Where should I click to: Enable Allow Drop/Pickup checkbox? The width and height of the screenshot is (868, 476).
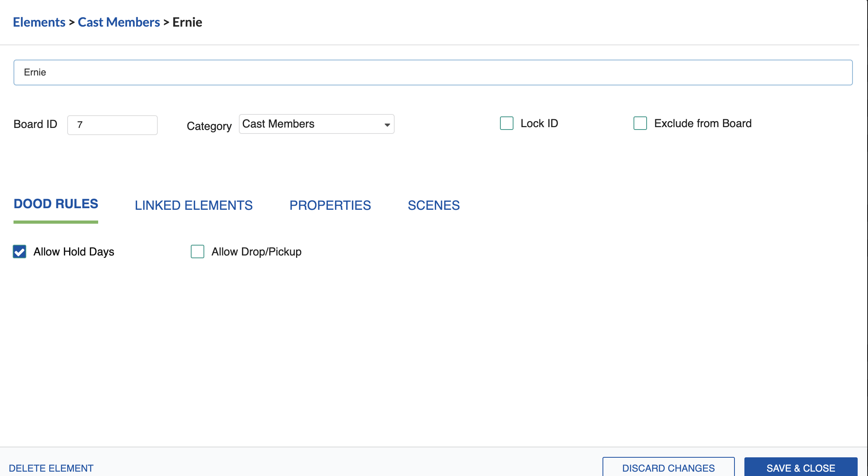pyautogui.click(x=198, y=252)
